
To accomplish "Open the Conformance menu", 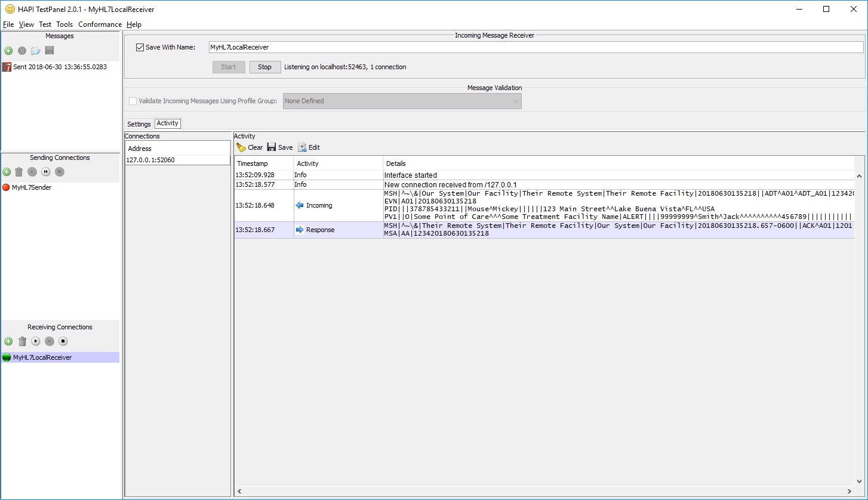I will tap(100, 24).
